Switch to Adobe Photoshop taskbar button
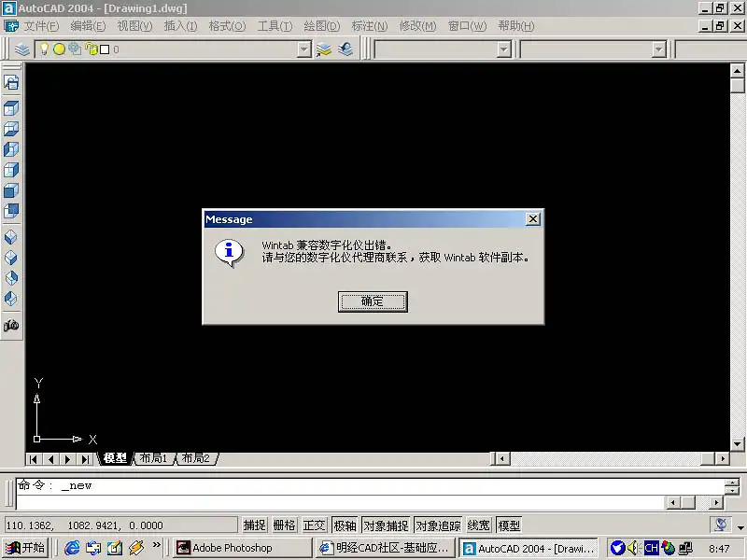The height and width of the screenshot is (560, 747). click(242, 548)
